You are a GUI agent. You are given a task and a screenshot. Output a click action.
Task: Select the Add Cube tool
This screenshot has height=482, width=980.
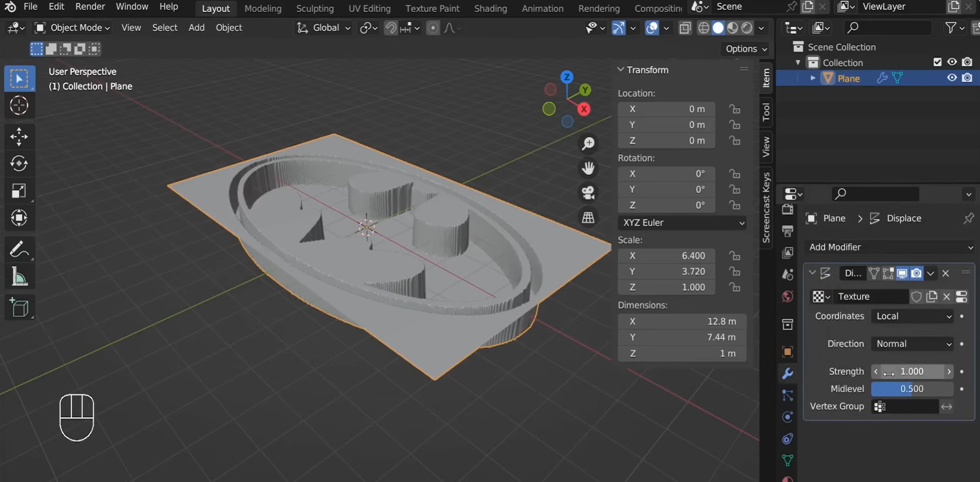[x=19, y=308]
